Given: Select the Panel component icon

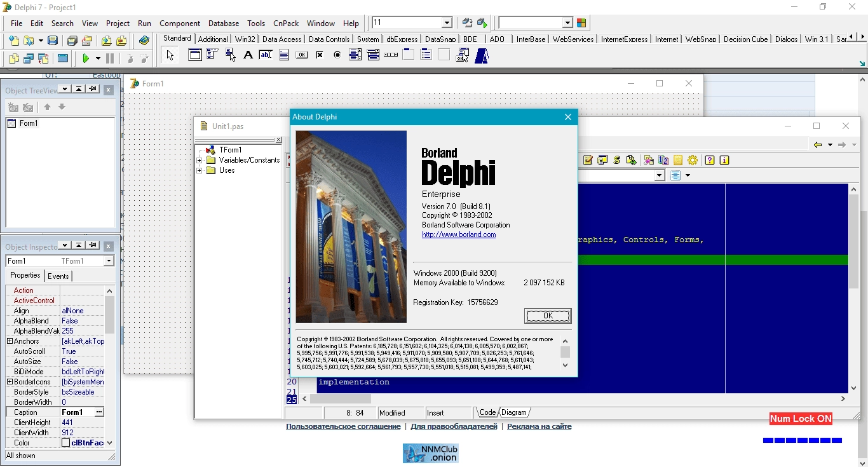Looking at the screenshot, I should [x=444, y=55].
